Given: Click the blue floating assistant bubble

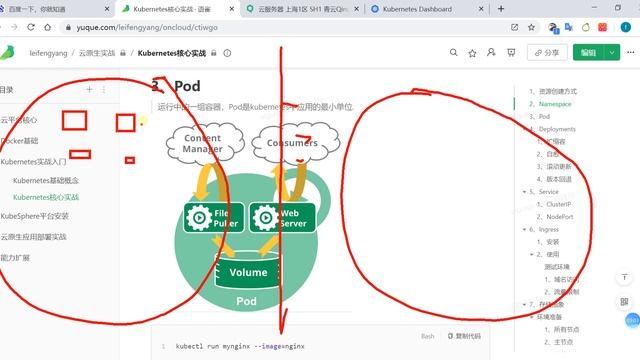Looking at the screenshot, I should coord(633,320).
